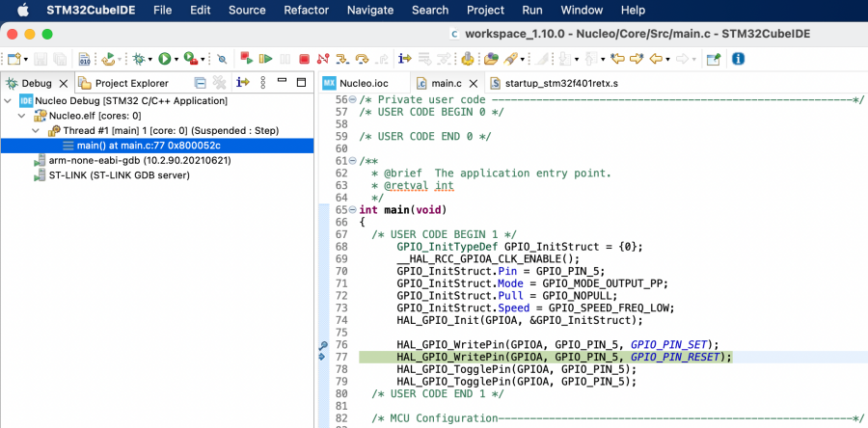868x428 pixels.
Task: Collapse all in Debug view
Action: click(x=200, y=83)
